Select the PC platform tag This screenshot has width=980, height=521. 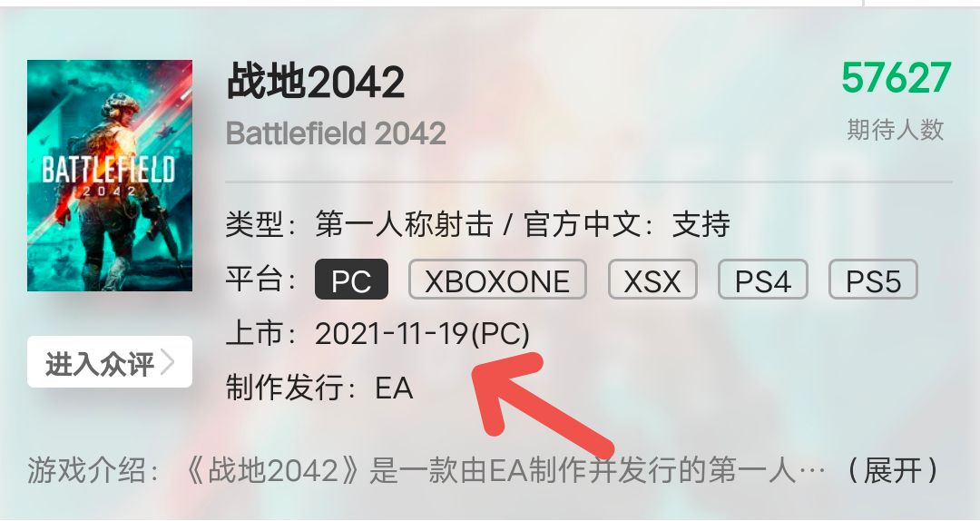click(x=351, y=280)
